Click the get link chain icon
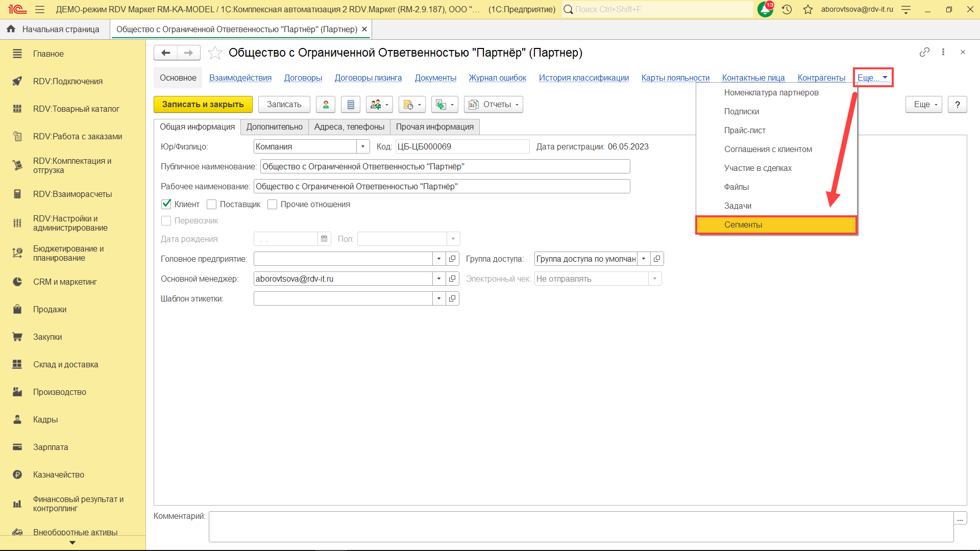The height and width of the screenshot is (551, 980). click(x=924, y=52)
